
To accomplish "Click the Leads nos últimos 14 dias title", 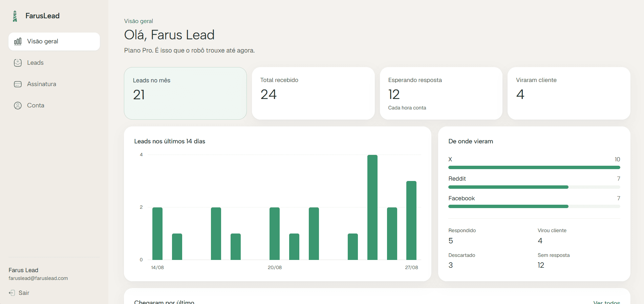I will (170, 141).
